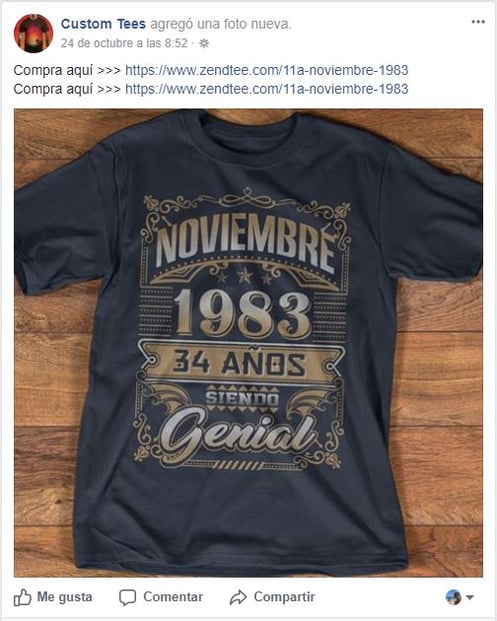The height and width of the screenshot is (621, 497).
Task: Expand the dropdown arrow next to small avatar
Action: click(x=470, y=597)
